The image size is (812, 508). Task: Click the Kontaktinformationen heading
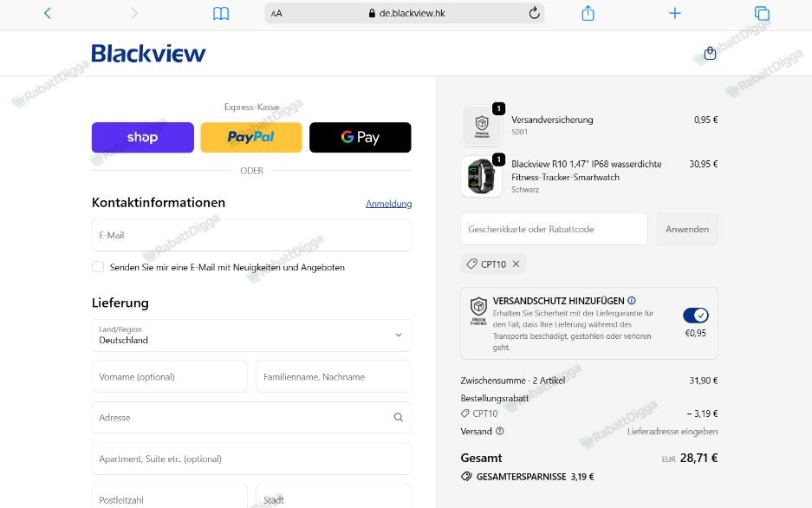(159, 203)
